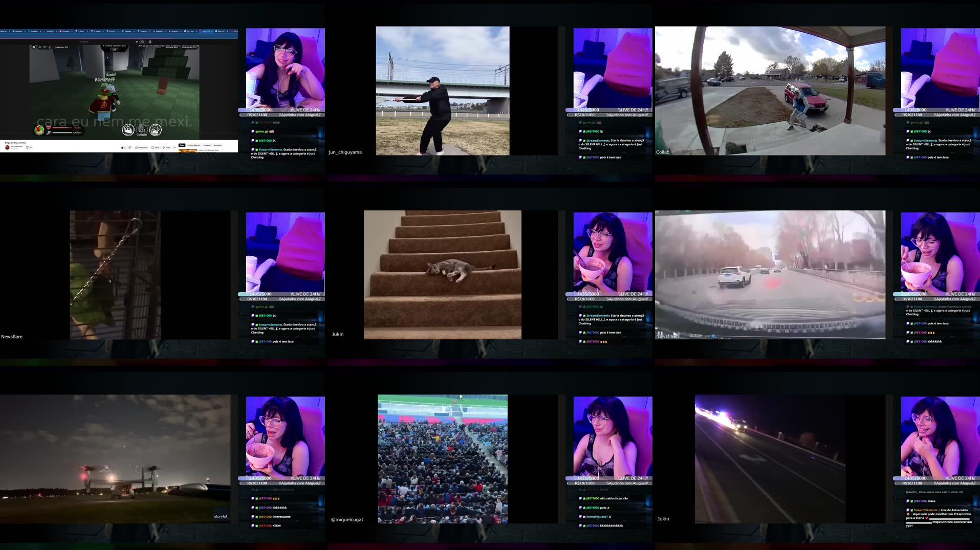Click the Compartilhar share button

(x=141, y=147)
